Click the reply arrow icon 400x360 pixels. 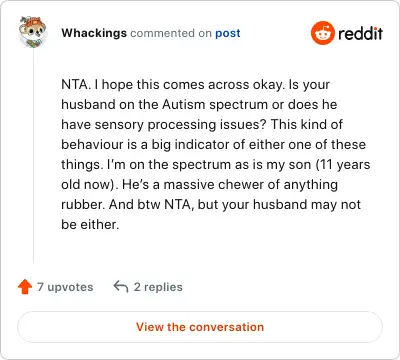click(121, 287)
